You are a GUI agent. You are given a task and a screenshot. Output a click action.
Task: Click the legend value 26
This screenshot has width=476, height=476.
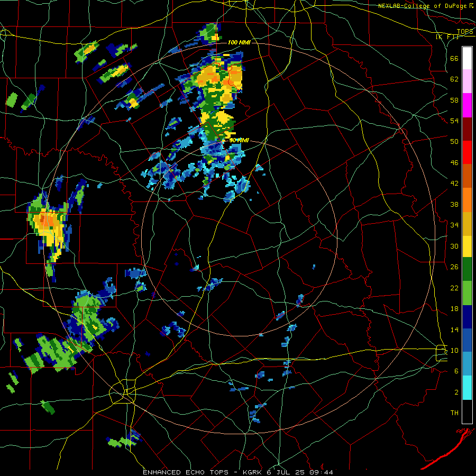pos(454,267)
